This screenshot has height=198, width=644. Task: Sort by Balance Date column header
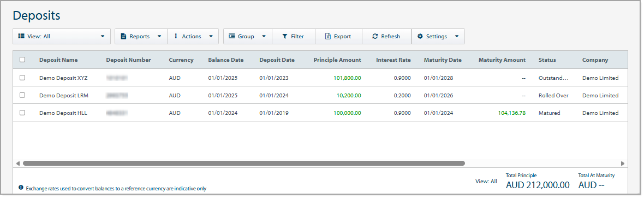point(226,60)
